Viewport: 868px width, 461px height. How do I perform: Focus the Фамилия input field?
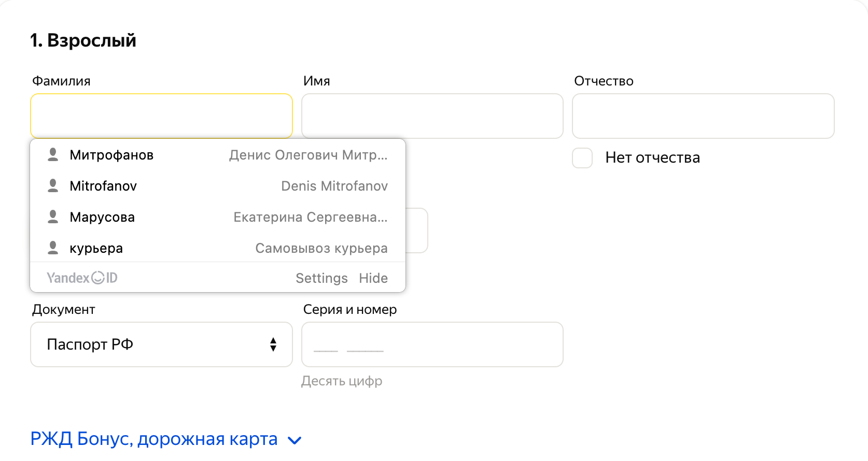pos(161,116)
